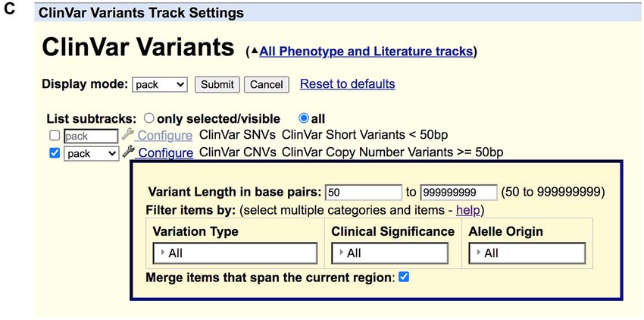Open ClinVar CNVs pack visibility dropdown
644x320 pixels.
click(x=91, y=154)
